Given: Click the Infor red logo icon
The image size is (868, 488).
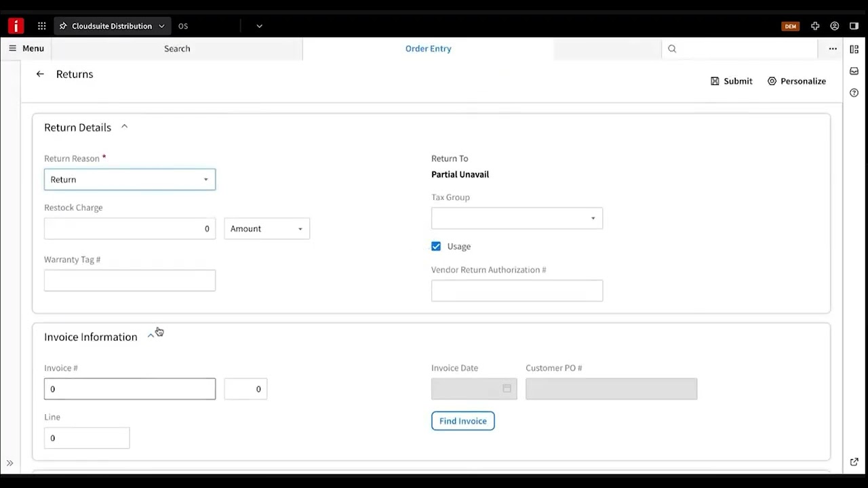Looking at the screenshot, I should click(x=16, y=26).
